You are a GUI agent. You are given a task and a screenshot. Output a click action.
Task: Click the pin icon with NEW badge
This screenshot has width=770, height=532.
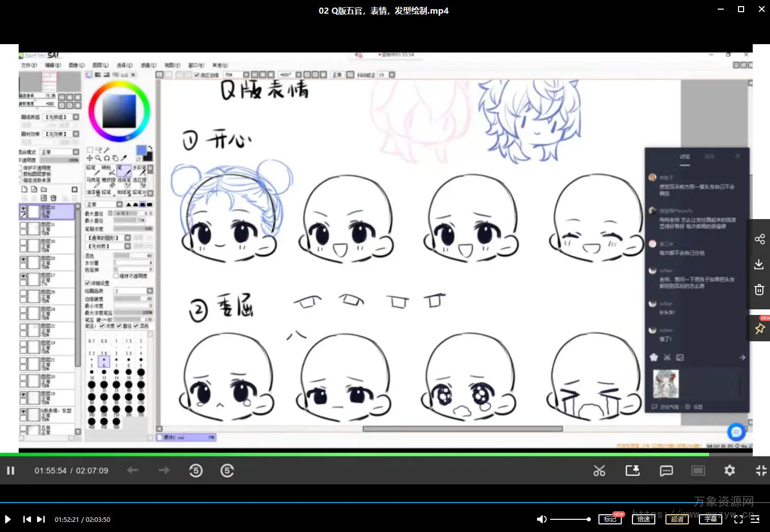pyautogui.click(x=760, y=329)
